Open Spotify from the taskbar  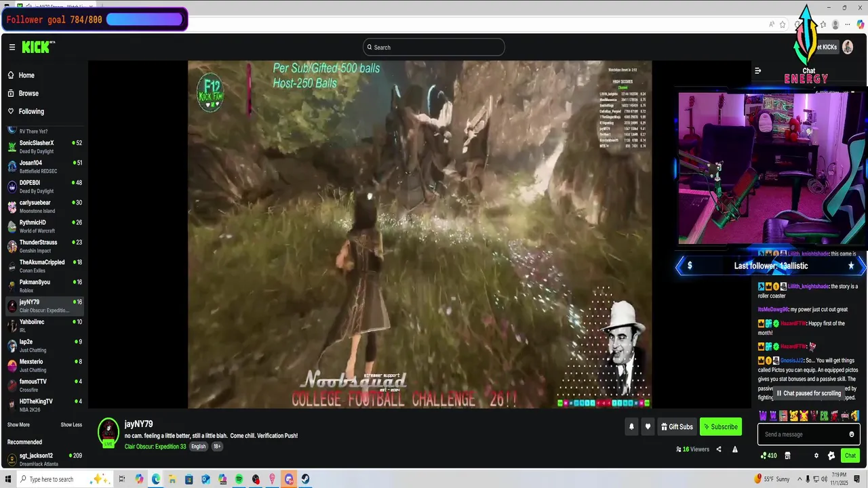pyautogui.click(x=239, y=479)
